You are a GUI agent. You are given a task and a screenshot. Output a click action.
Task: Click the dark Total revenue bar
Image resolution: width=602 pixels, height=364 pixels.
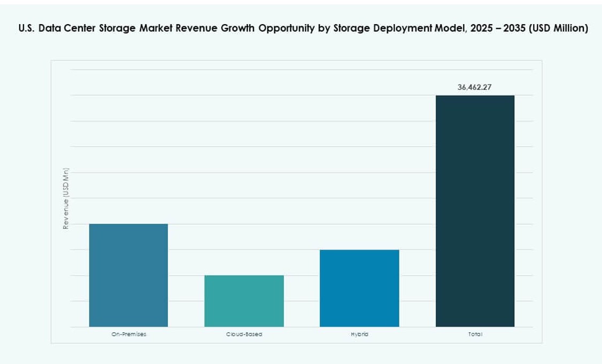(x=475, y=211)
